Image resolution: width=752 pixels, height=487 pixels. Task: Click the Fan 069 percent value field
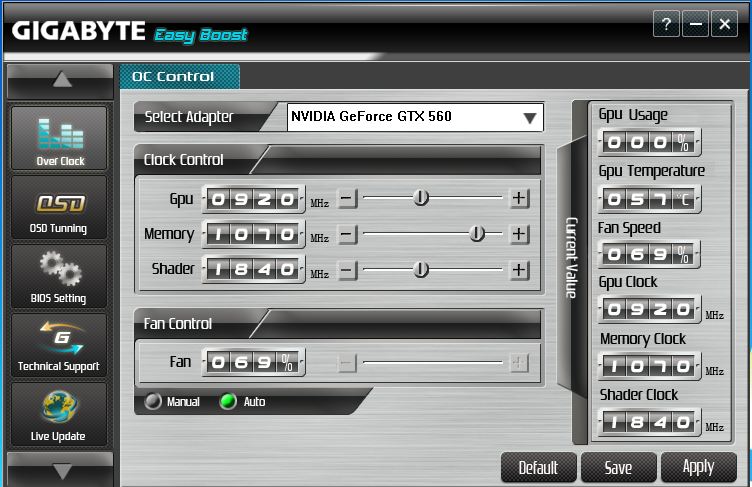coord(253,362)
